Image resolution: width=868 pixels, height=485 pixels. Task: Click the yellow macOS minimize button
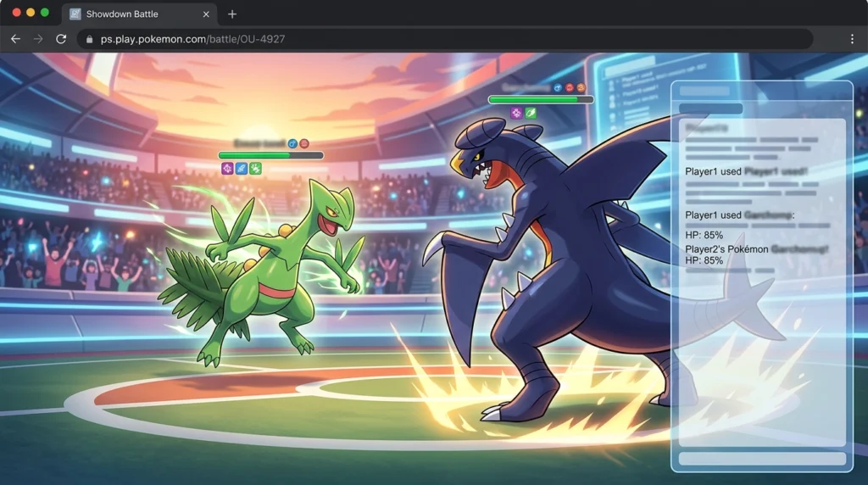31,13
